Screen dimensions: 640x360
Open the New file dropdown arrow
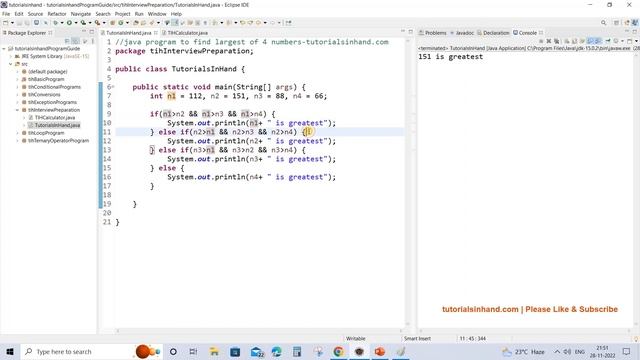(12, 23)
